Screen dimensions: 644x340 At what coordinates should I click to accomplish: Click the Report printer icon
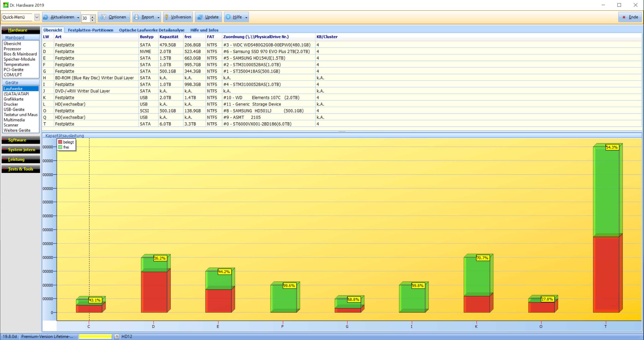point(137,17)
